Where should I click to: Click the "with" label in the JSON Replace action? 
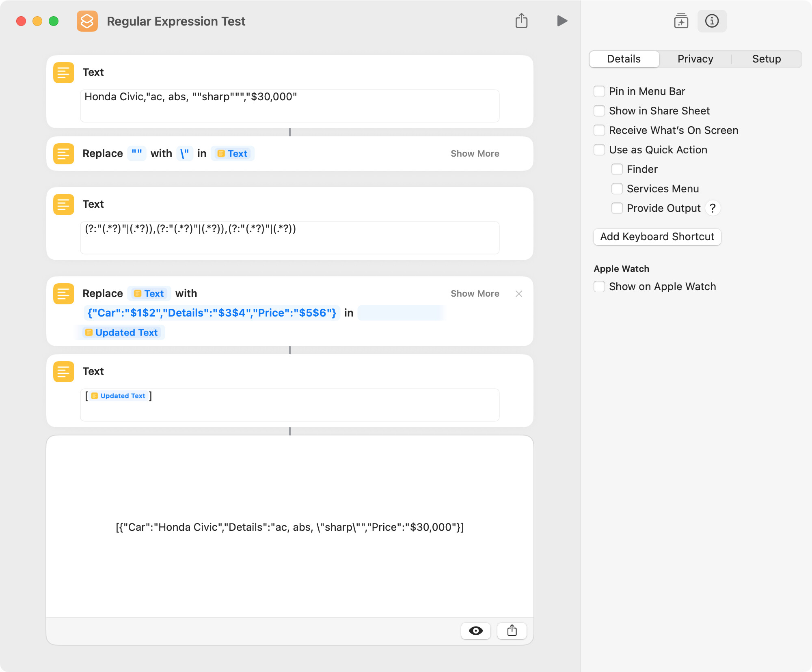tap(186, 294)
